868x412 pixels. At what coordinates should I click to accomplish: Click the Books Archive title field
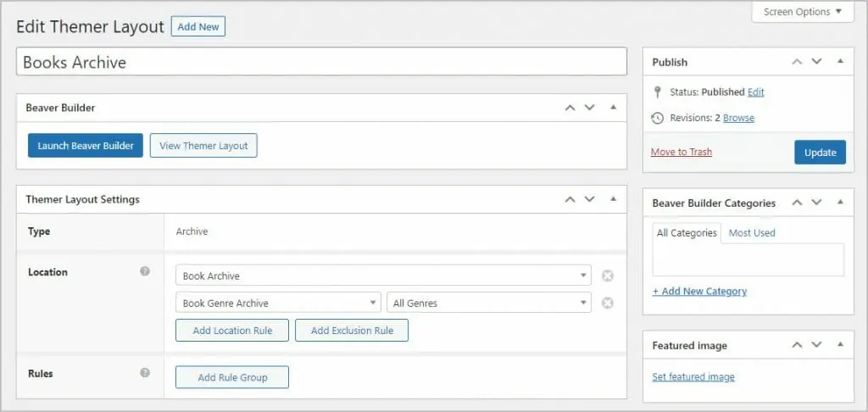point(321,62)
